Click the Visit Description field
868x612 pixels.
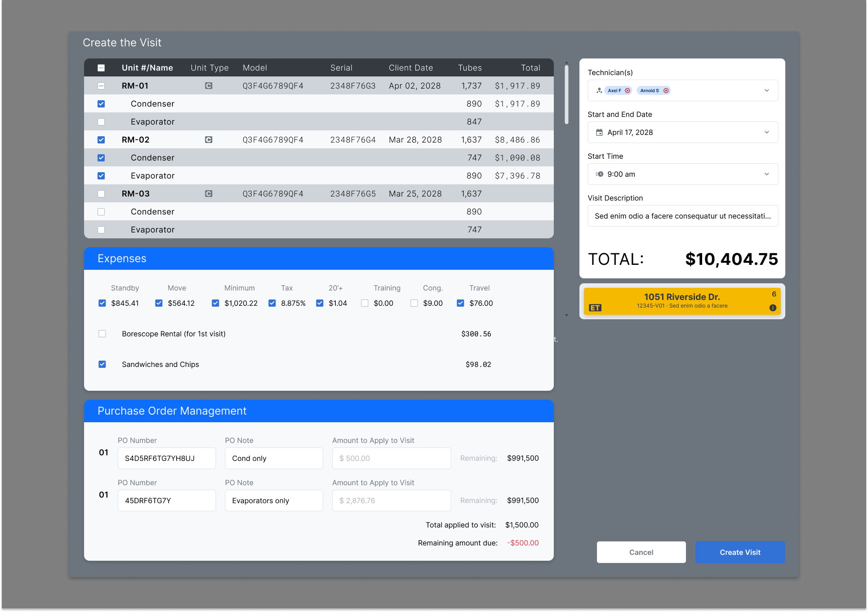pos(682,216)
